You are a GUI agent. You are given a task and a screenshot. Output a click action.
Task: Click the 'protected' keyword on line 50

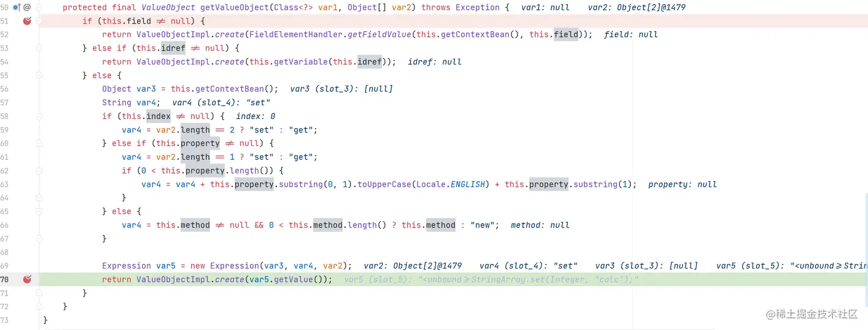coord(85,7)
